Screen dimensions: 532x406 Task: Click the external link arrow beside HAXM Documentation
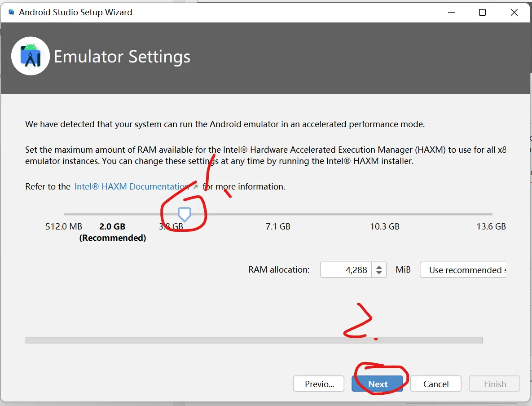pyautogui.click(x=195, y=186)
